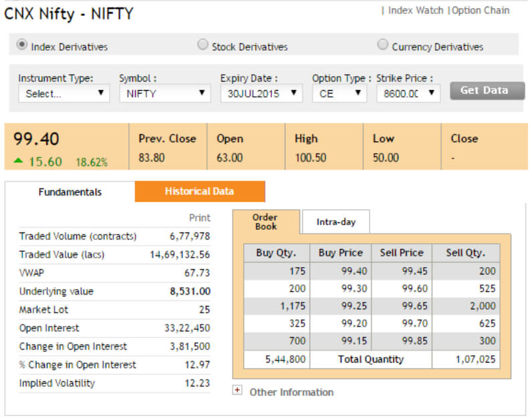Click the green price-up arrow icon
530x420 pixels.
pos(18,161)
